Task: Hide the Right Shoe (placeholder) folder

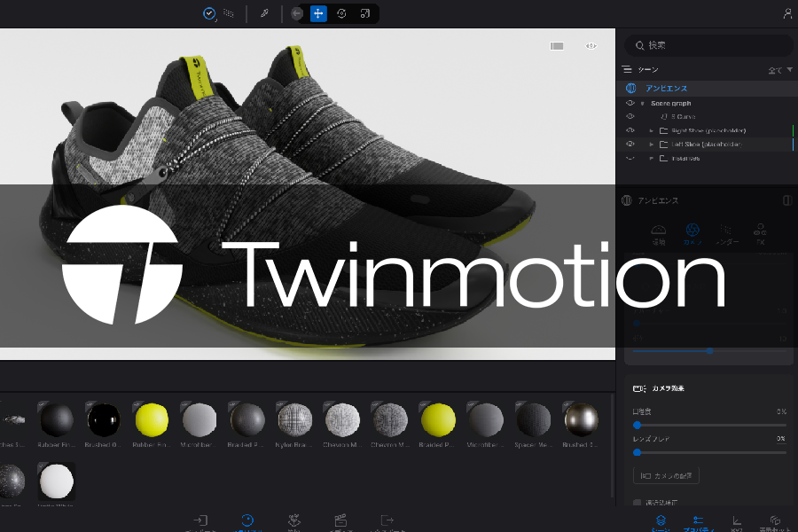Action: (630, 130)
